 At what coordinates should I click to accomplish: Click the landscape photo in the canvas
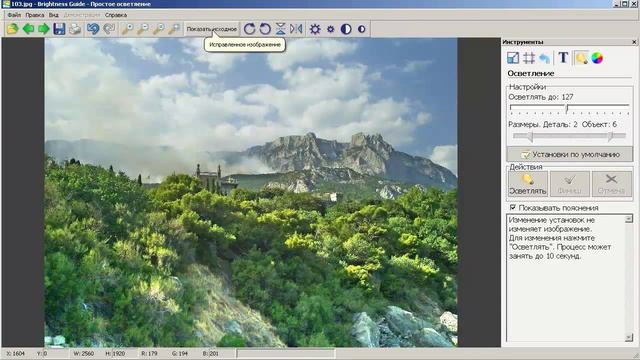(x=251, y=192)
